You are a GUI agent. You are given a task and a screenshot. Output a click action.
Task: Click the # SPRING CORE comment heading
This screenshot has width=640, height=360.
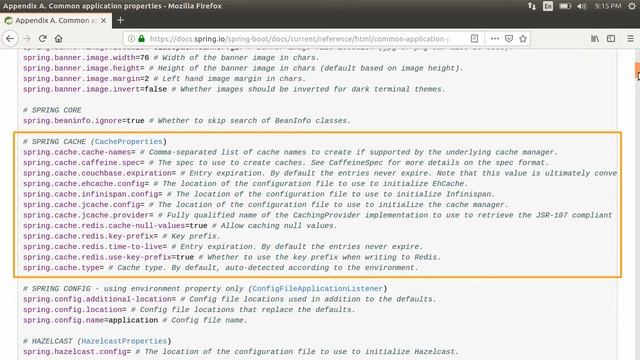tap(52, 110)
